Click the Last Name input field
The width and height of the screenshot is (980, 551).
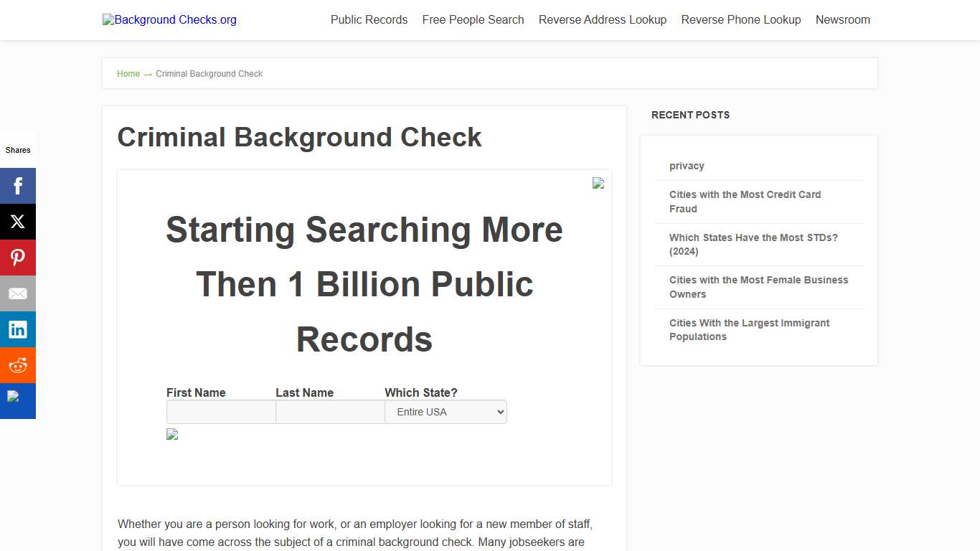click(x=329, y=412)
